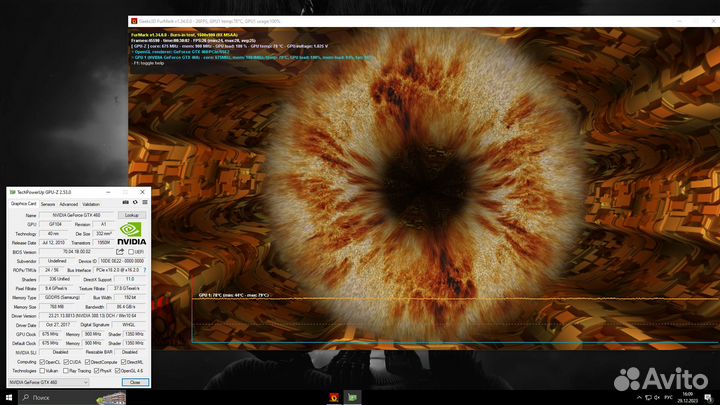The height and width of the screenshot is (405, 720).
Task: Open the Advanced tab in GPU-Z
Action: (x=68, y=203)
